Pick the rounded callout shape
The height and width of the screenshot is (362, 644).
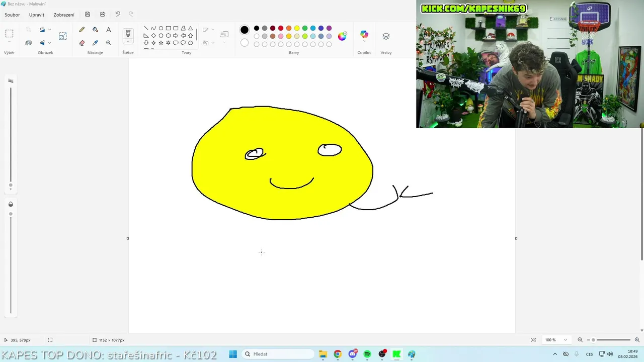pyautogui.click(x=176, y=43)
